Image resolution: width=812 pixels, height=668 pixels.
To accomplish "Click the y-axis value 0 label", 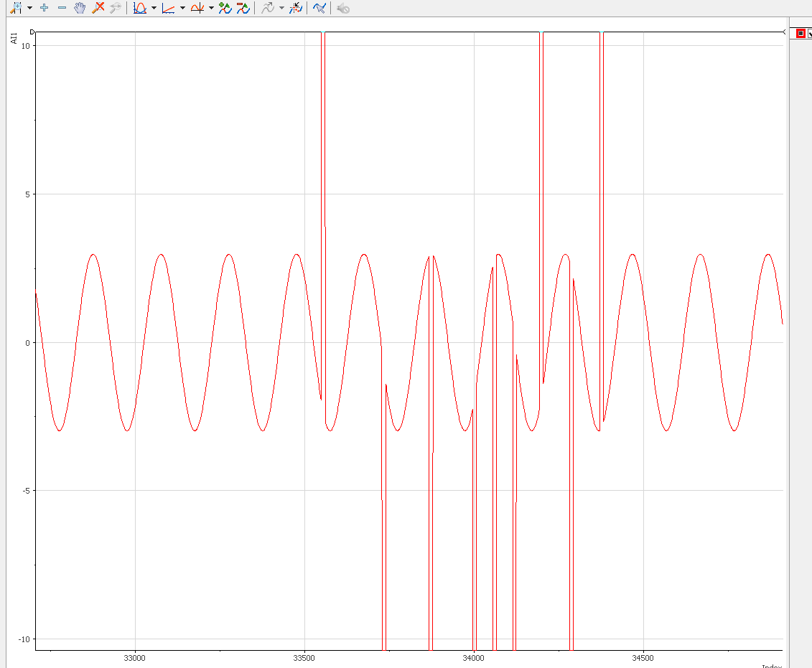I will [x=28, y=343].
